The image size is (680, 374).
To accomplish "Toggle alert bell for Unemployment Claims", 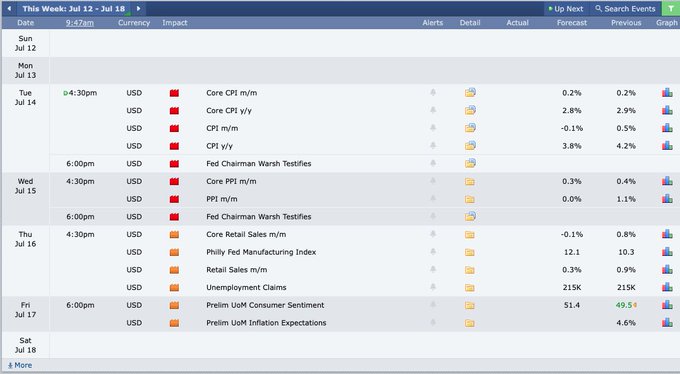I will pyautogui.click(x=433, y=287).
